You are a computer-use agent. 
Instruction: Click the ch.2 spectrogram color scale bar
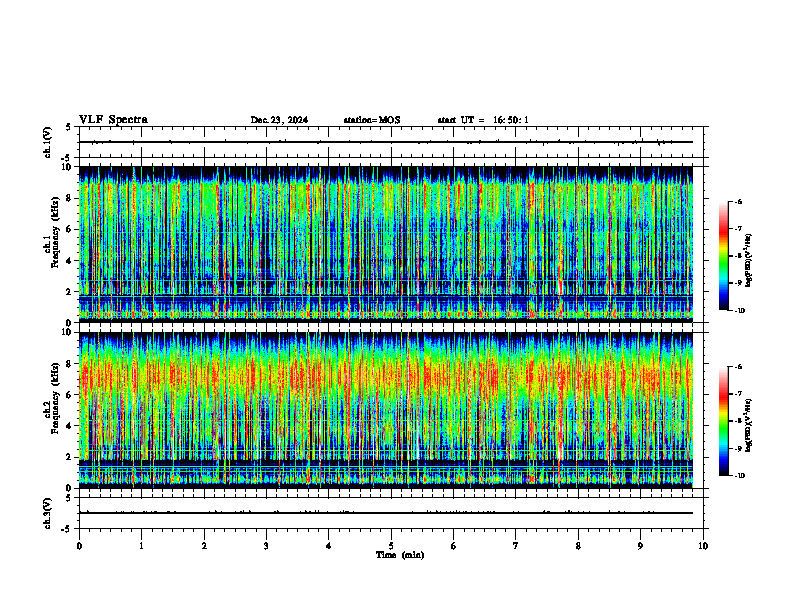click(724, 421)
